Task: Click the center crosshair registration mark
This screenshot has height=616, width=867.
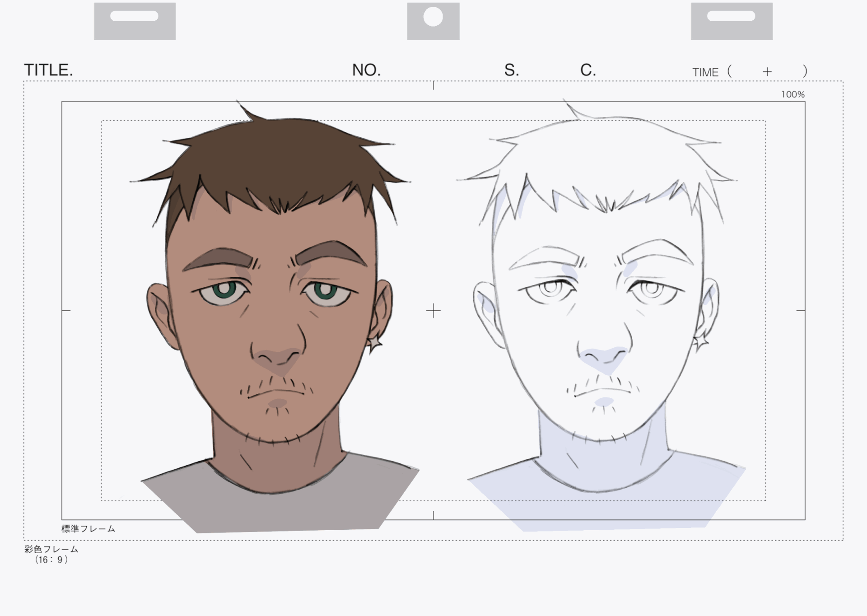Action: pos(433,311)
